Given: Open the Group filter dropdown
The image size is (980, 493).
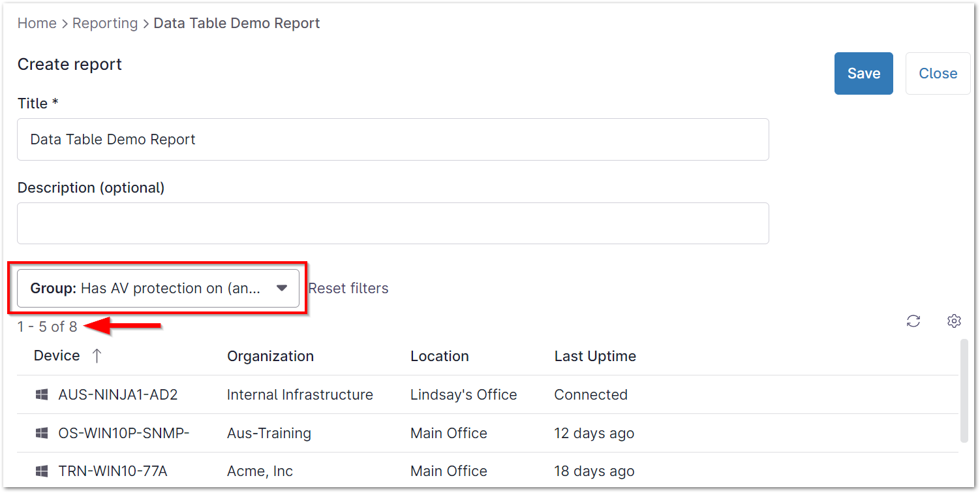Looking at the screenshot, I should (157, 288).
